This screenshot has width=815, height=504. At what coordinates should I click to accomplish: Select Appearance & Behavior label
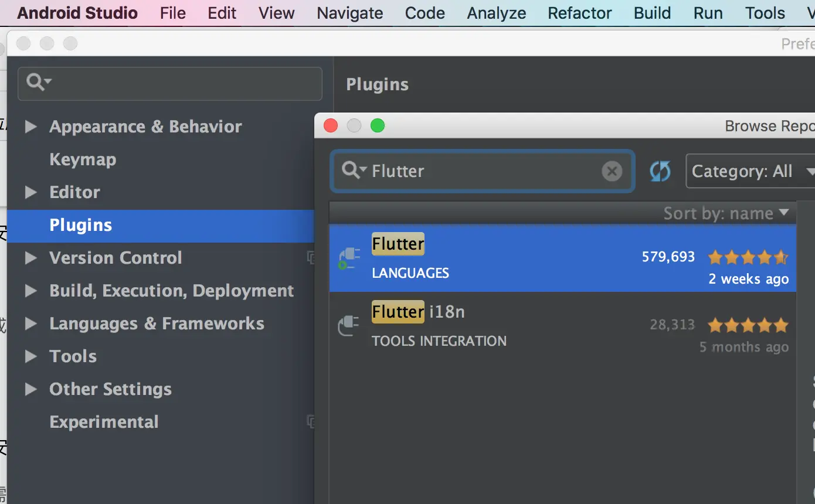click(x=145, y=127)
